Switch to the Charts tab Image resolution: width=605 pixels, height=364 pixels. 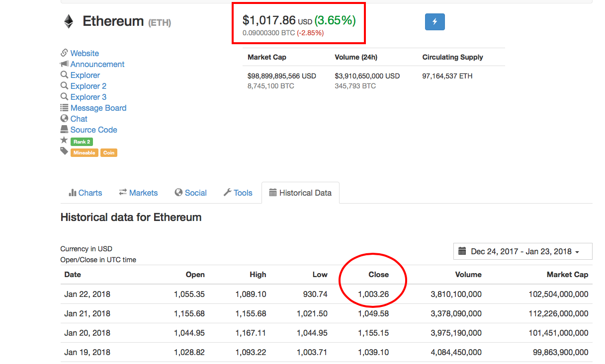point(86,193)
